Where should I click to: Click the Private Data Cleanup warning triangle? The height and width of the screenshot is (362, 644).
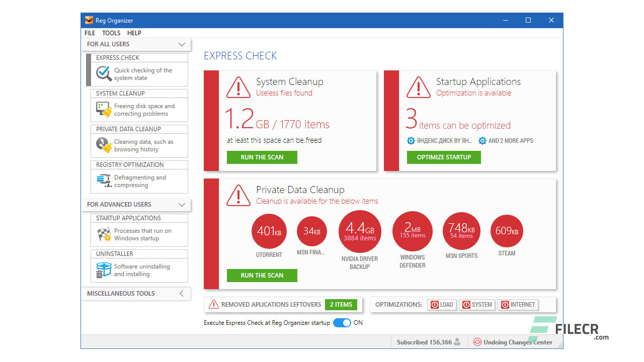click(238, 196)
